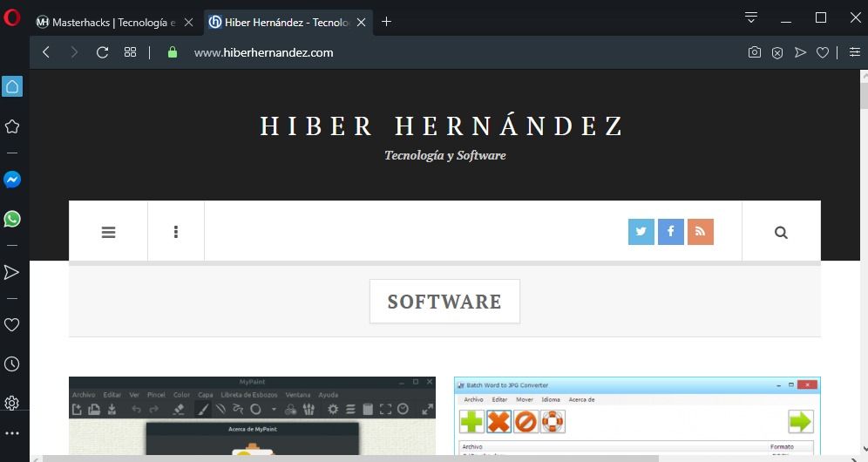The height and width of the screenshot is (462, 868).
Task: Open Bookmarks heart in sidebar
Action: pos(11,324)
